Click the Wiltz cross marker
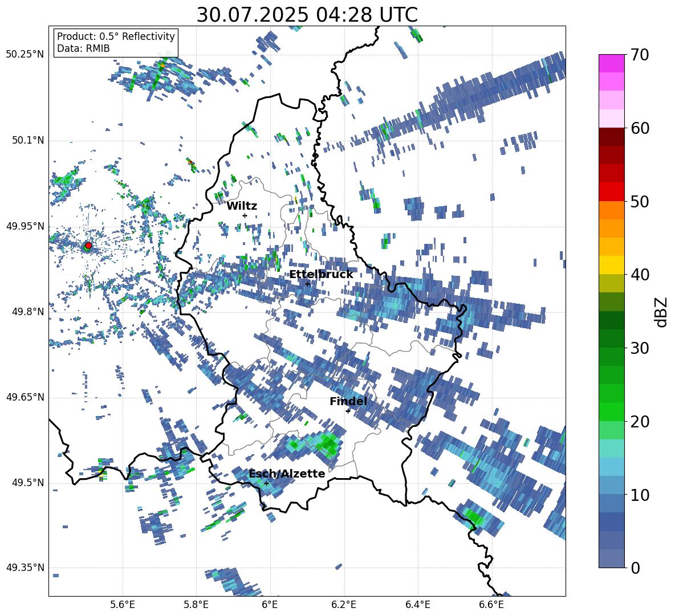675x616 pixels. pyautogui.click(x=245, y=215)
